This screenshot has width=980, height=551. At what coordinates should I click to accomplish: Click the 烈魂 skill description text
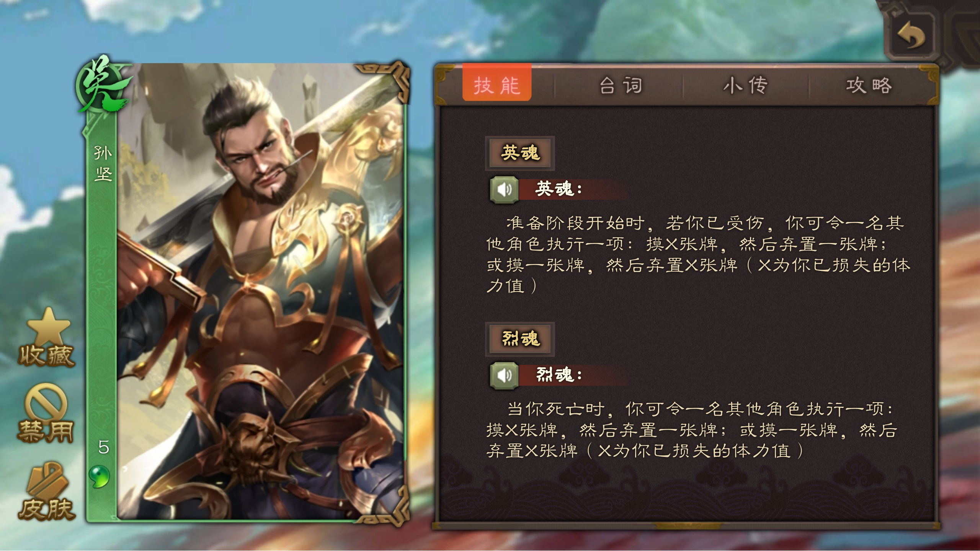691,430
